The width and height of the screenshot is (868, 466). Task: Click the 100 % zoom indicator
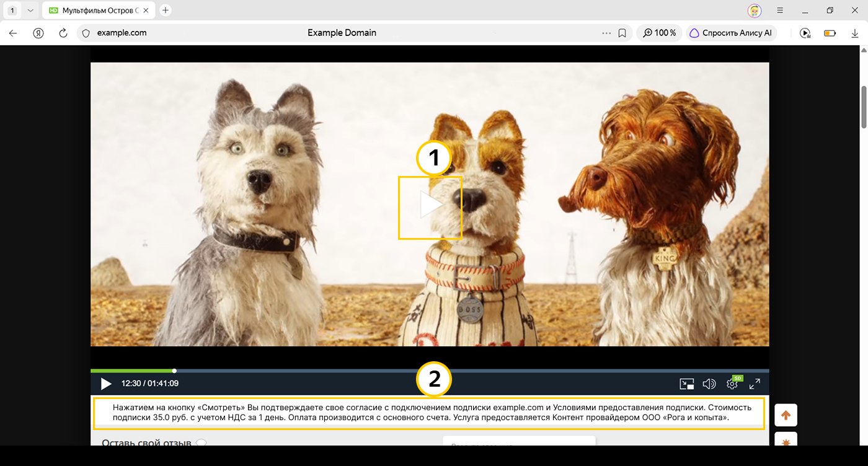pos(660,33)
